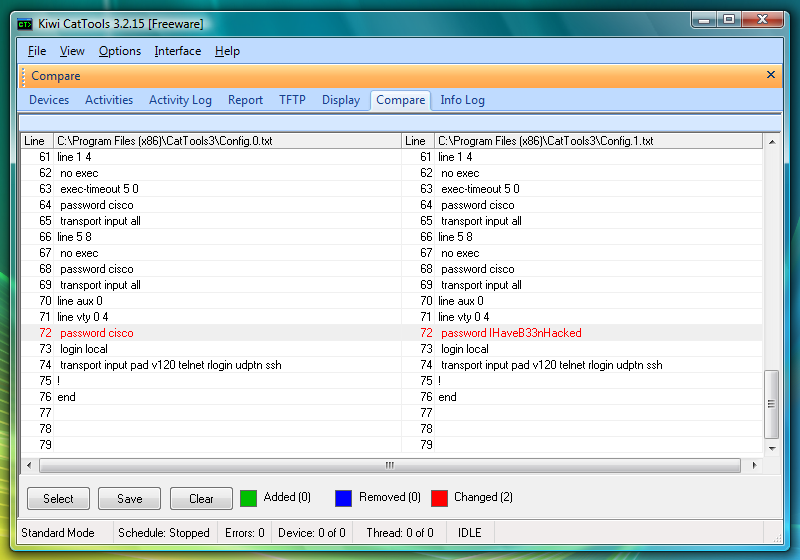800x560 pixels.
Task: Click the blue Removed color swatch
Action: pos(344,498)
